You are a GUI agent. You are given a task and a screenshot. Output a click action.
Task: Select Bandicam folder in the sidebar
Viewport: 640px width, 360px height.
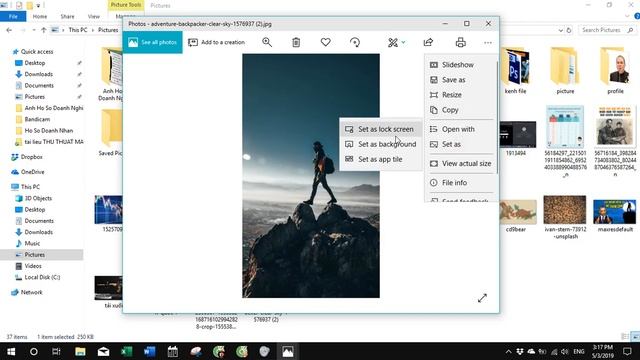[x=37, y=119]
